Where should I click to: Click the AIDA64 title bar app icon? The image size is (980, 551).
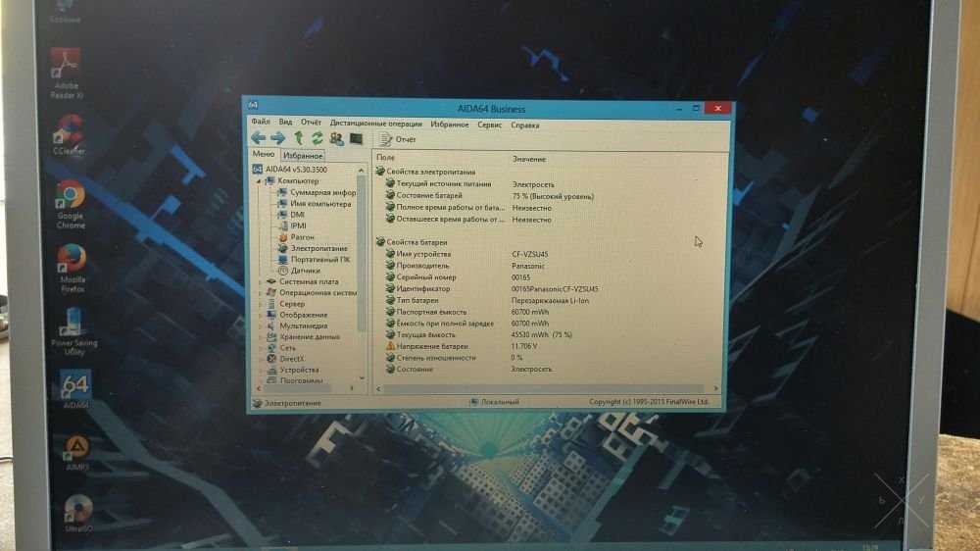tap(253, 105)
